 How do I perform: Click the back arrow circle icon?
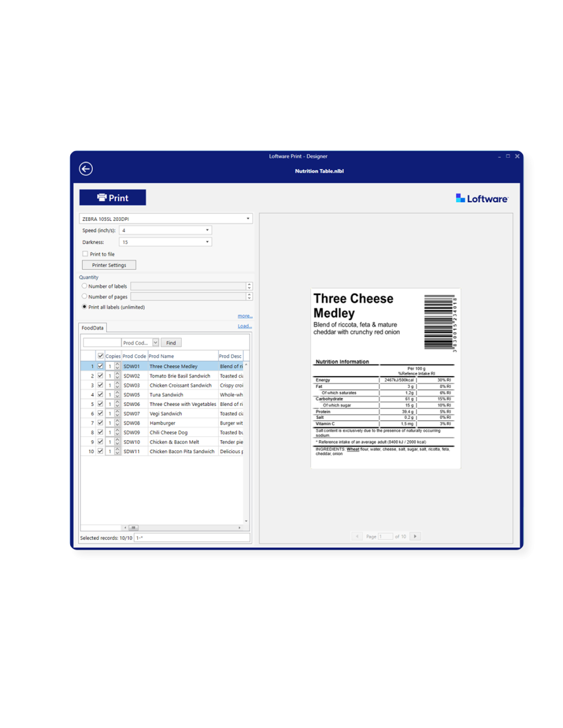[86, 169]
